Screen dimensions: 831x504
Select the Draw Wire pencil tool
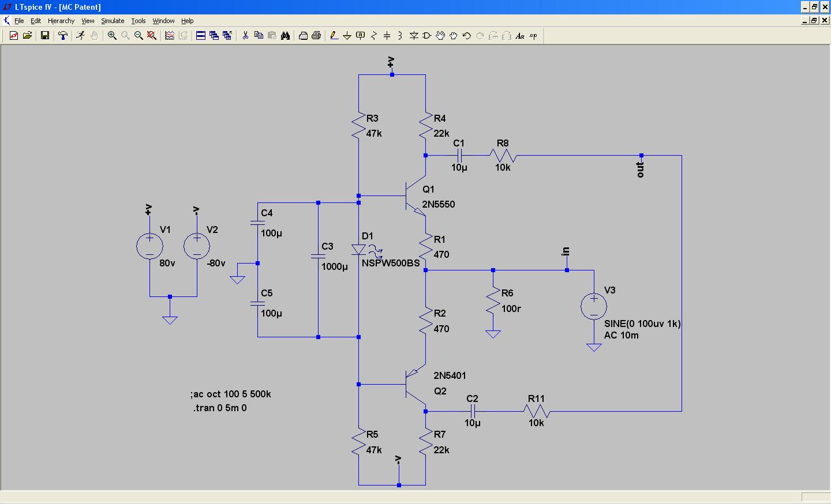(x=334, y=36)
